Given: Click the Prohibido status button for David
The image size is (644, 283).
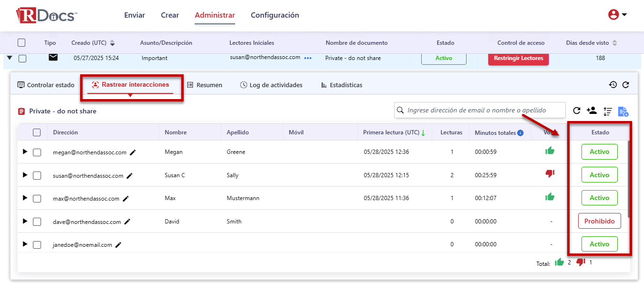Looking at the screenshot, I should coord(599,221).
